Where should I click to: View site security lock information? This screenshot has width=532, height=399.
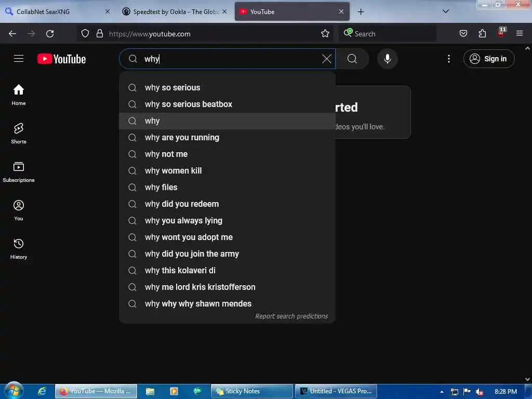100,34
